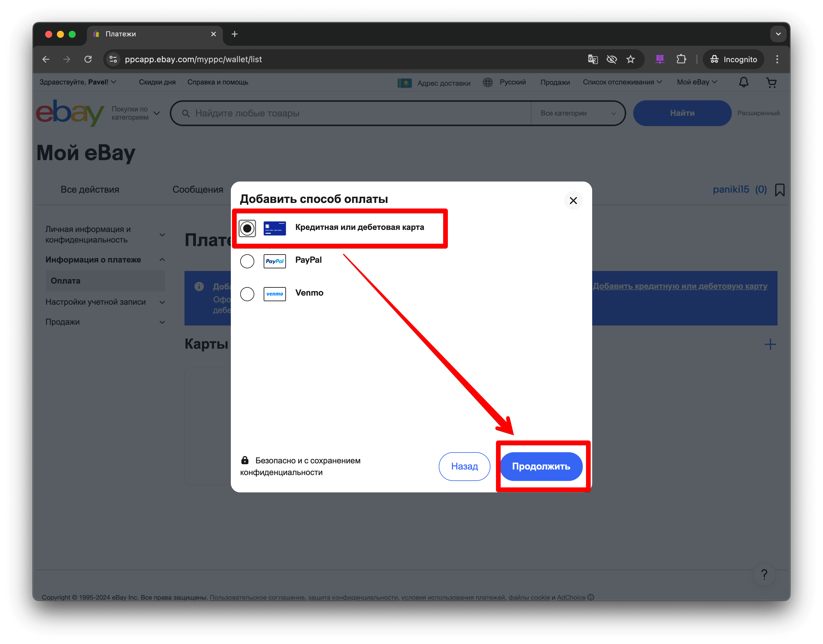Click the Русский language globe icon
This screenshot has width=823, height=644.
pyautogui.click(x=488, y=82)
